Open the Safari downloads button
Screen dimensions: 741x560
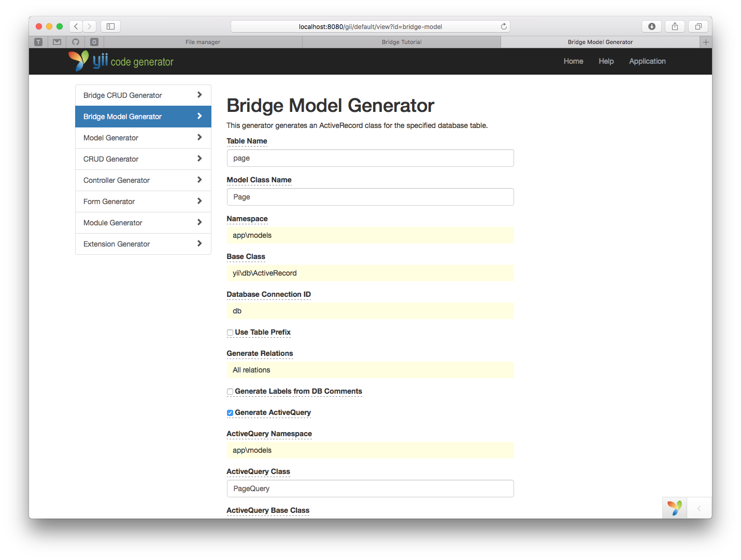tap(651, 26)
